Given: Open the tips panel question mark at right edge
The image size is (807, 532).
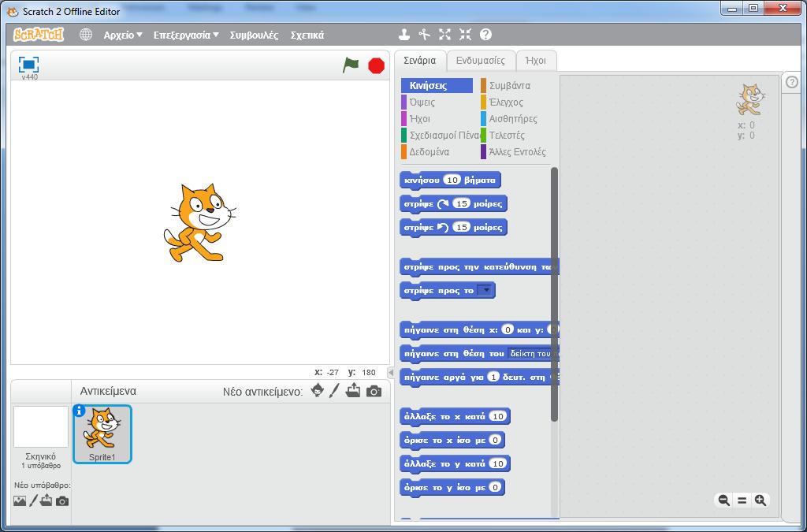Looking at the screenshot, I should pyautogui.click(x=792, y=82).
